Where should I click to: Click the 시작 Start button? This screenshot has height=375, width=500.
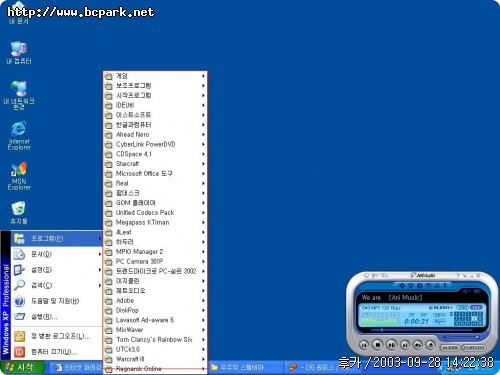tap(22, 367)
